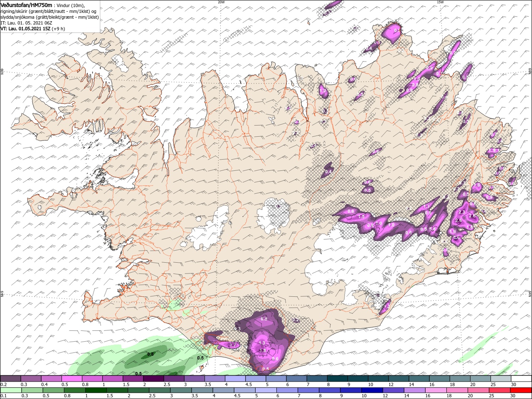Pick the deep blue swatch at 10 in lower legend

click(x=372, y=390)
